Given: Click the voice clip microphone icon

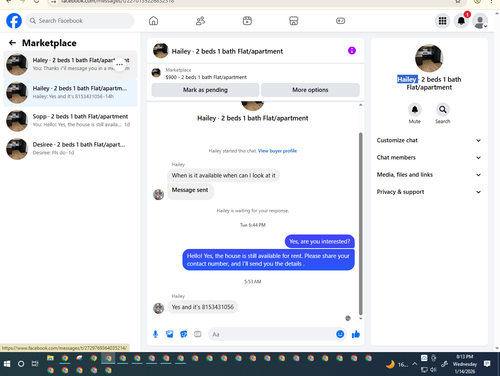Looking at the screenshot, I should coord(155,334).
